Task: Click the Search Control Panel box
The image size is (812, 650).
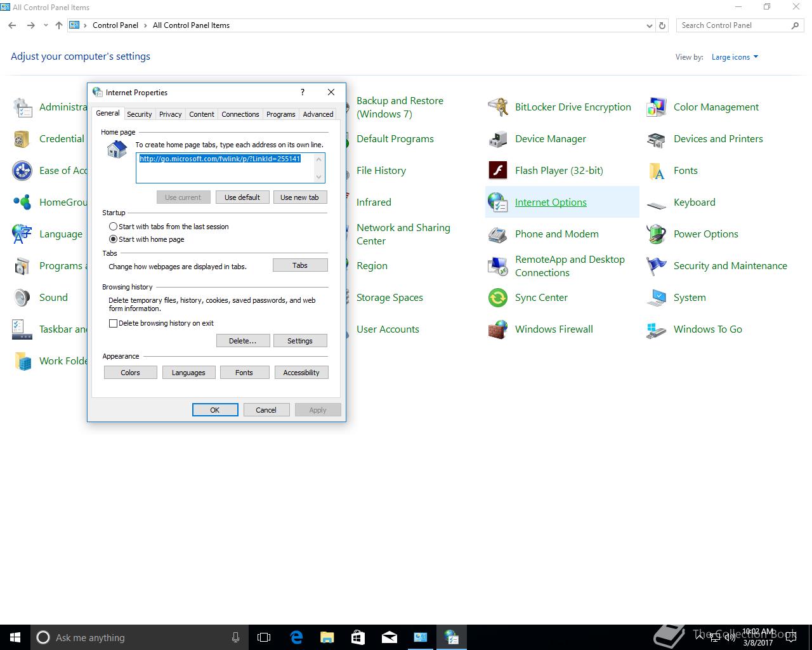Action: click(740, 25)
